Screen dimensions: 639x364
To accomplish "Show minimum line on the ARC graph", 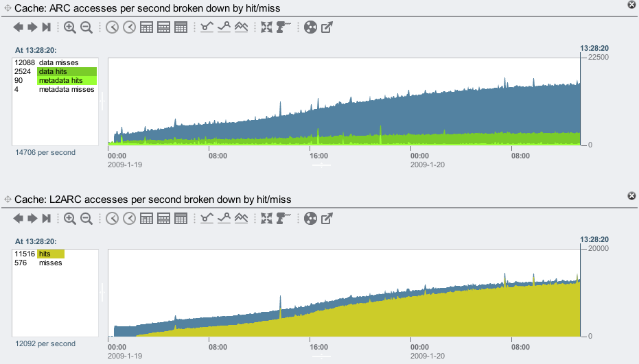I will (207, 27).
